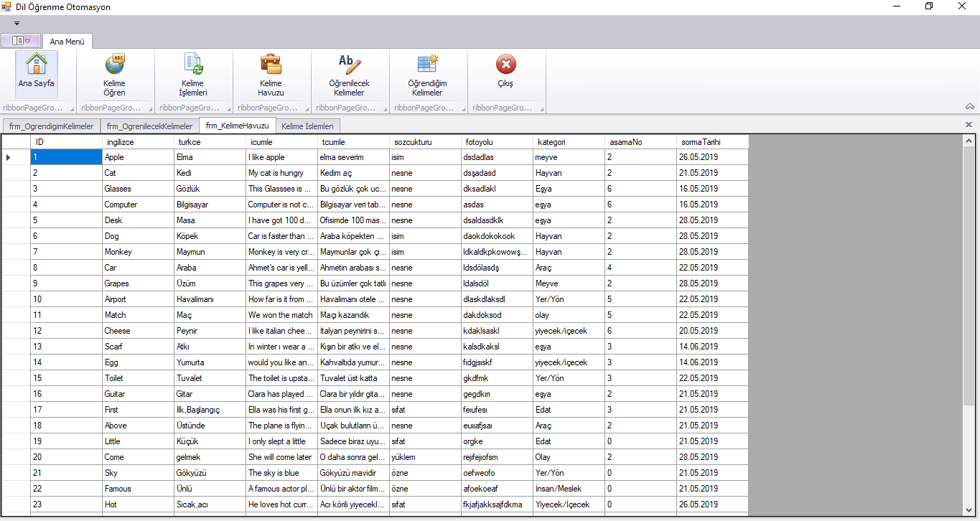Click the Kelime Havuzu toolbox icon

(271, 72)
